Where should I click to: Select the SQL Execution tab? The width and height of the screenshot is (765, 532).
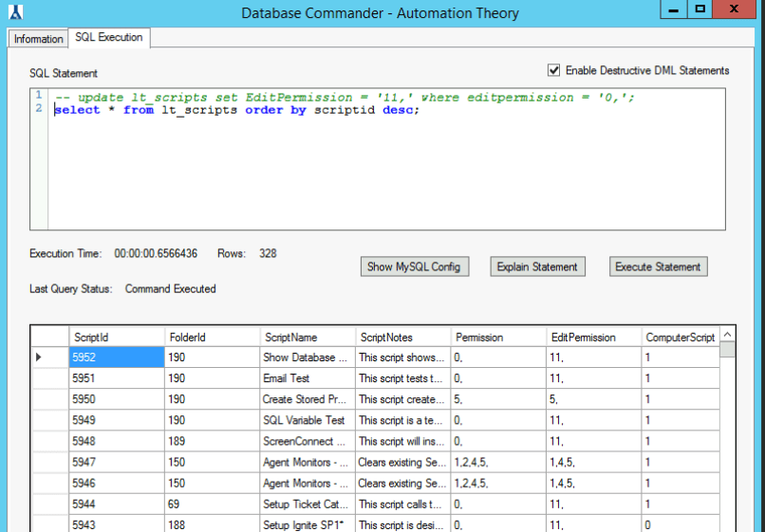[x=109, y=38]
